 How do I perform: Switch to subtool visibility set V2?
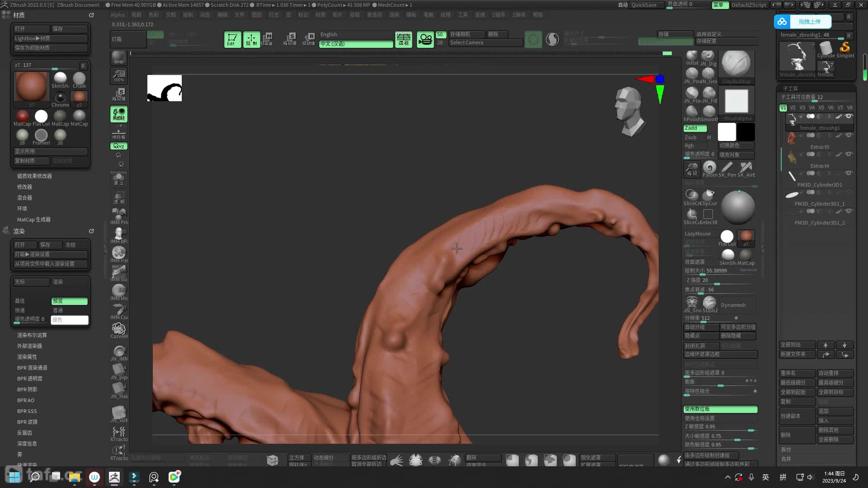point(793,108)
